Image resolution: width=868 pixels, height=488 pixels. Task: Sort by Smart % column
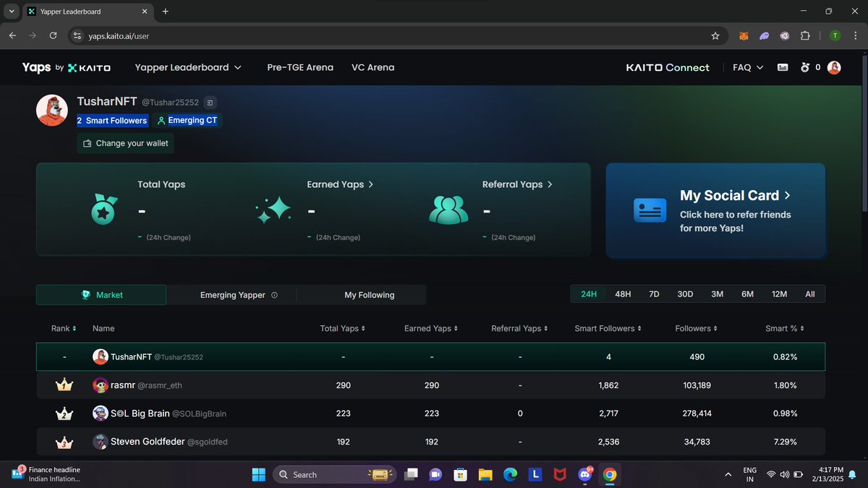click(784, 328)
